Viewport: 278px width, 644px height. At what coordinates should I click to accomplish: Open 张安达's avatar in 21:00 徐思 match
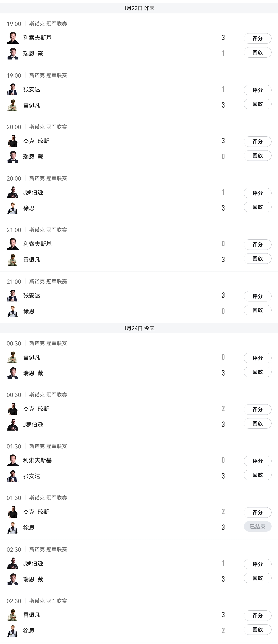click(13, 296)
